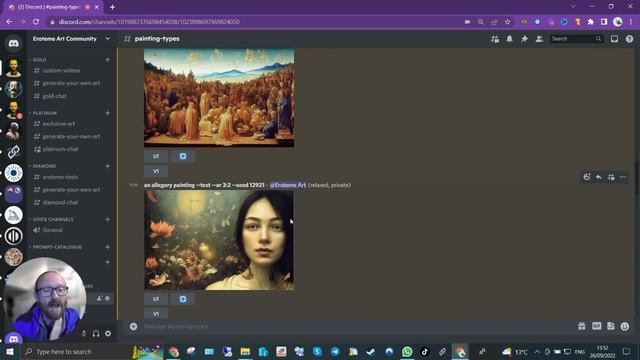This screenshot has height=360, width=640.
Task: Open more options for allegory message
Action: pos(622,177)
